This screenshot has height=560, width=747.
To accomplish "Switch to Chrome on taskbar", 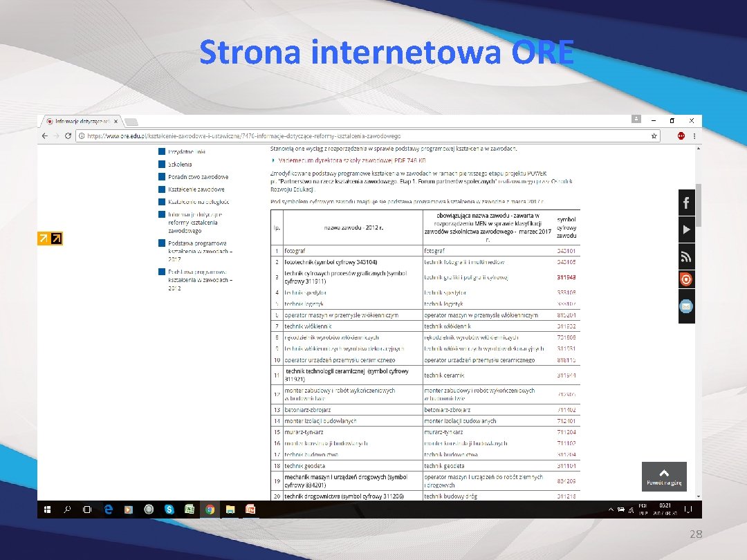I will pyautogui.click(x=210, y=510).
